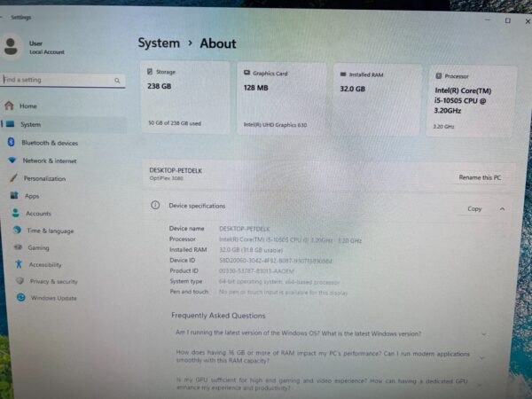The width and height of the screenshot is (532, 399).
Task: Click the Installed RAM chip icon
Action: (x=343, y=74)
